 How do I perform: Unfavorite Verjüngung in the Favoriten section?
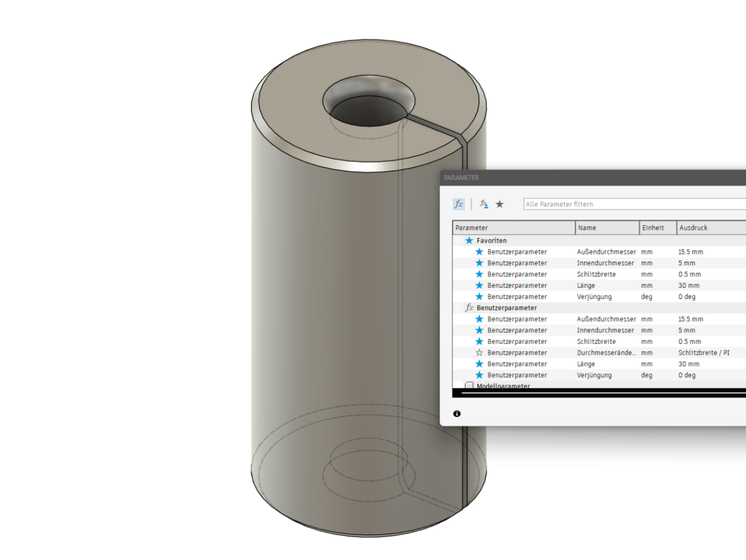coord(479,296)
